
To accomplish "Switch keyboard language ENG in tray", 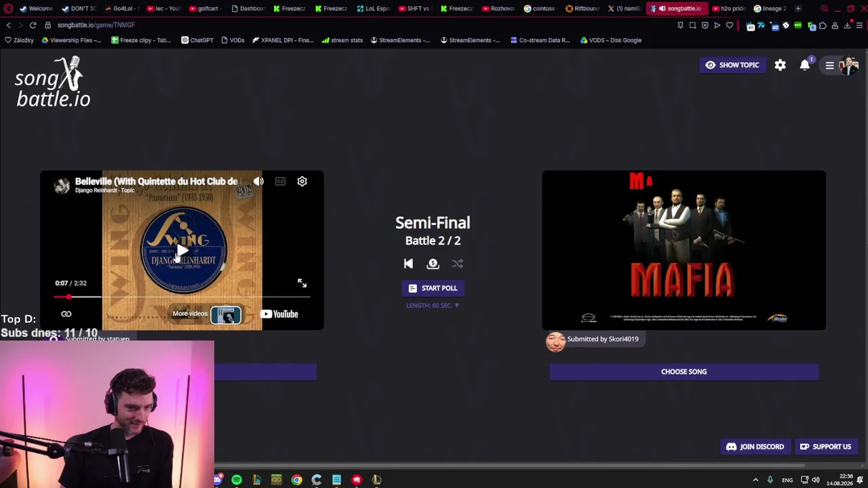I will point(787,480).
